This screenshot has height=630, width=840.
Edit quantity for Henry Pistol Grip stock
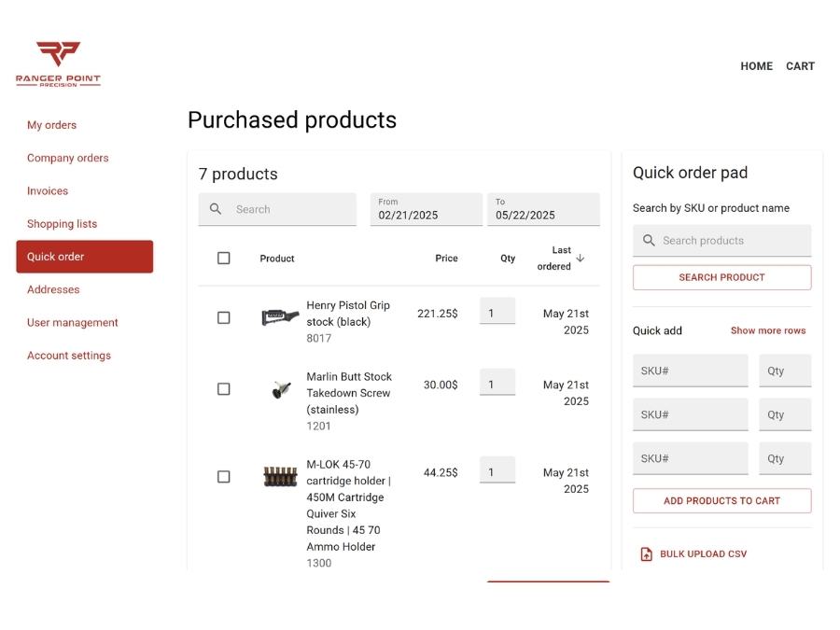497,311
